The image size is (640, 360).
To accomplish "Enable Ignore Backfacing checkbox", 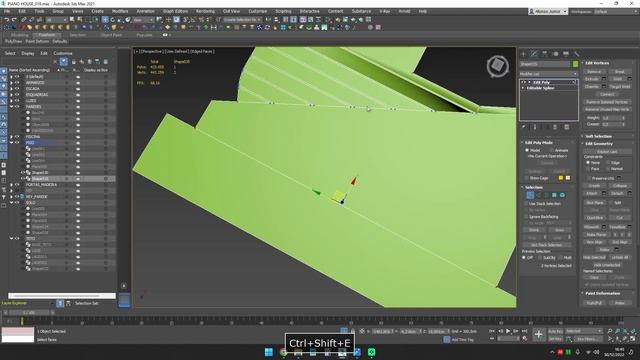I will [526, 217].
